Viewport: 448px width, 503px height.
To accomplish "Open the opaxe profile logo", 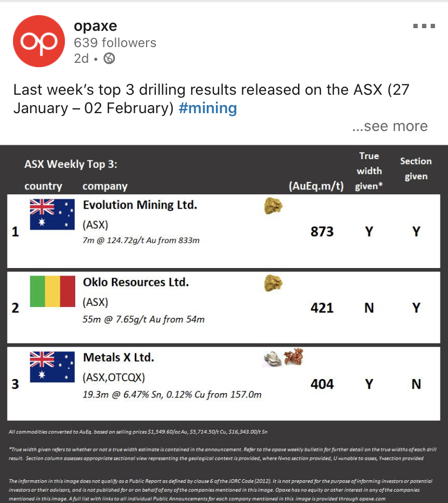I will pyautogui.click(x=39, y=41).
